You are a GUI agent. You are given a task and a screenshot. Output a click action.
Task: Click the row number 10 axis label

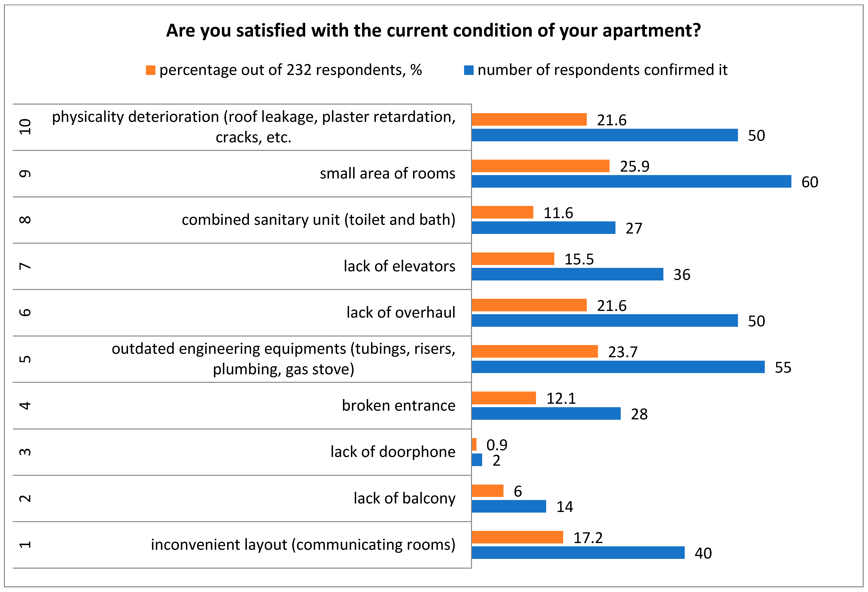[x=25, y=127]
